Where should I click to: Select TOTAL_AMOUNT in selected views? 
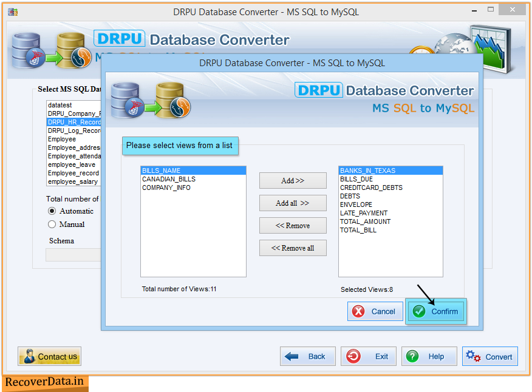(391, 221)
